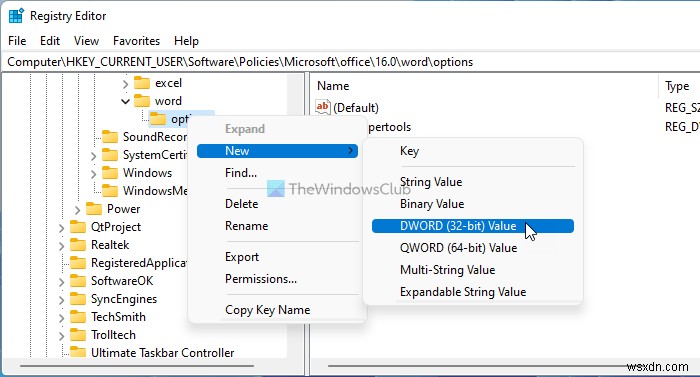
Task: Click the SyncEngines folder icon
Action: coord(78,299)
